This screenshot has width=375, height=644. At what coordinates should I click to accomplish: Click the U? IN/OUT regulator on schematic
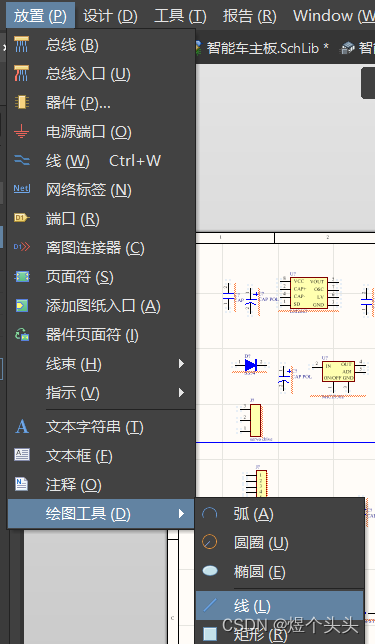(338, 371)
